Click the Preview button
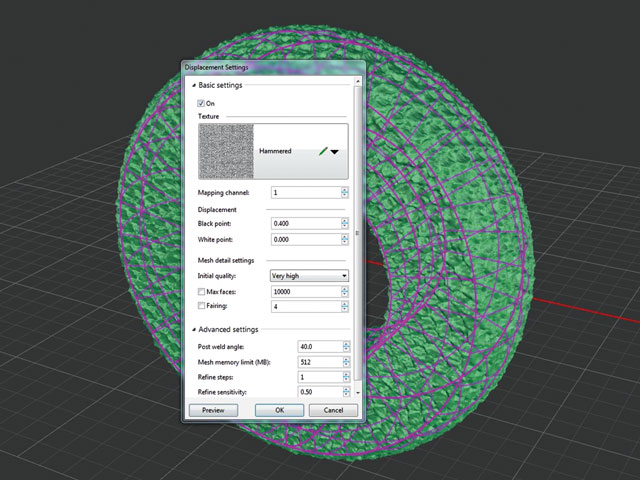 pyautogui.click(x=213, y=410)
